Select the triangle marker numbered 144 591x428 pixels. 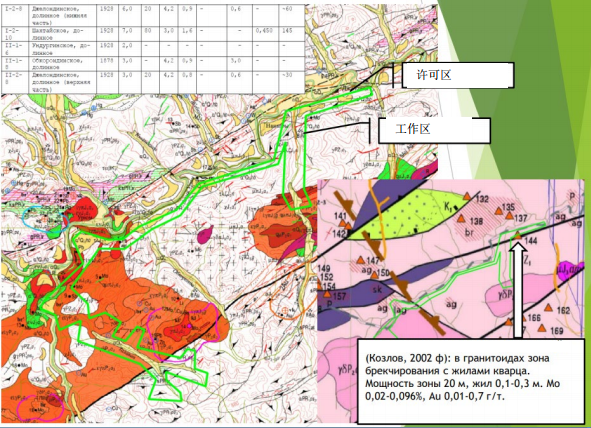(518, 236)
